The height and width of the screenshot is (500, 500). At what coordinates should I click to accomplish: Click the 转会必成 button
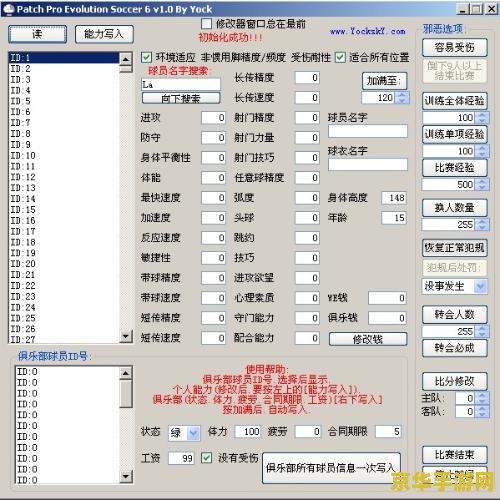click(x=454, y=348)
